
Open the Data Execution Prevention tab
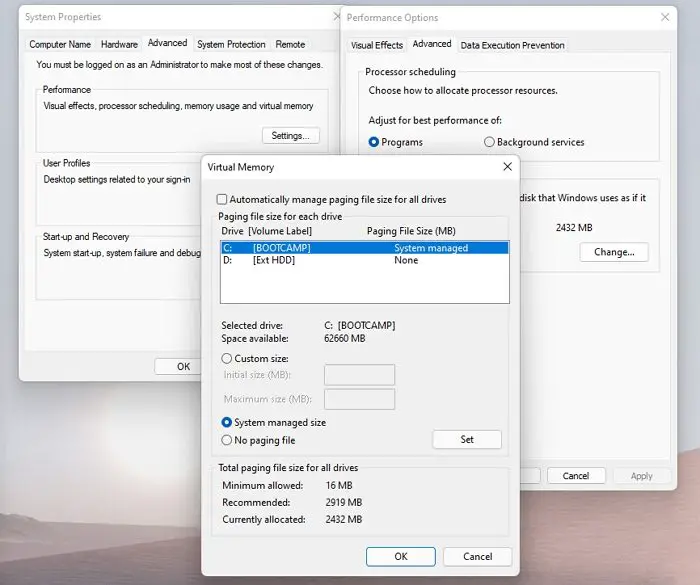[512, 45]
